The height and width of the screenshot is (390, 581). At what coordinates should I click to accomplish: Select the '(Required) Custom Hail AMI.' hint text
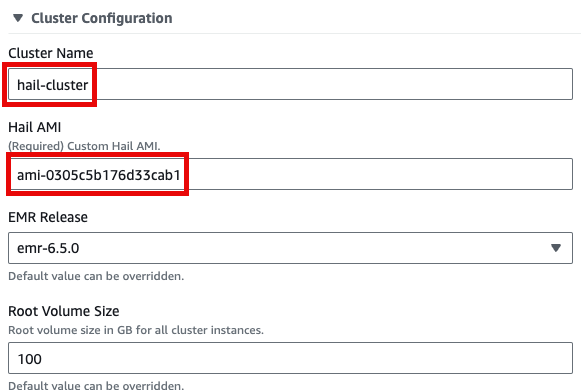84,146
